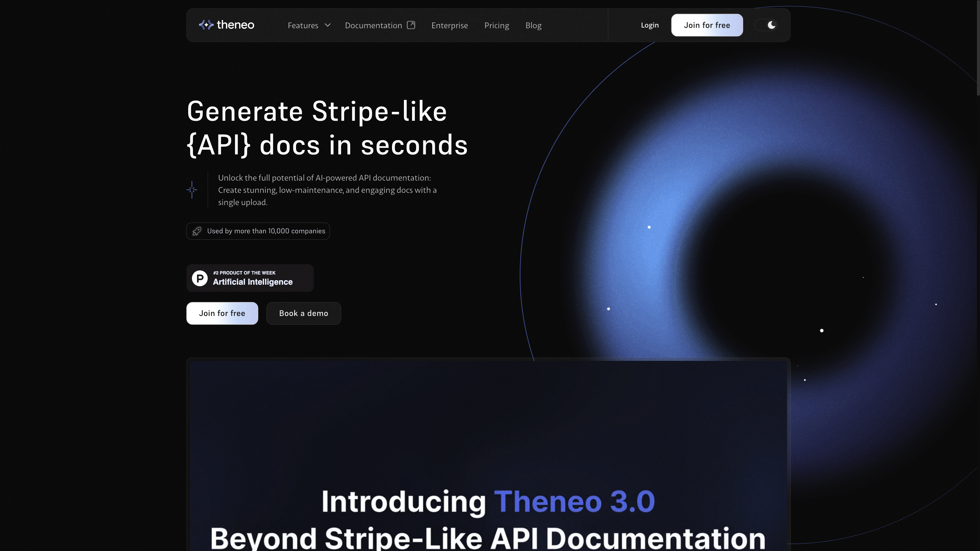Viewport: 980px width, 551px height.
Task: Click the theneo logo icon
Action: (206, 25)
